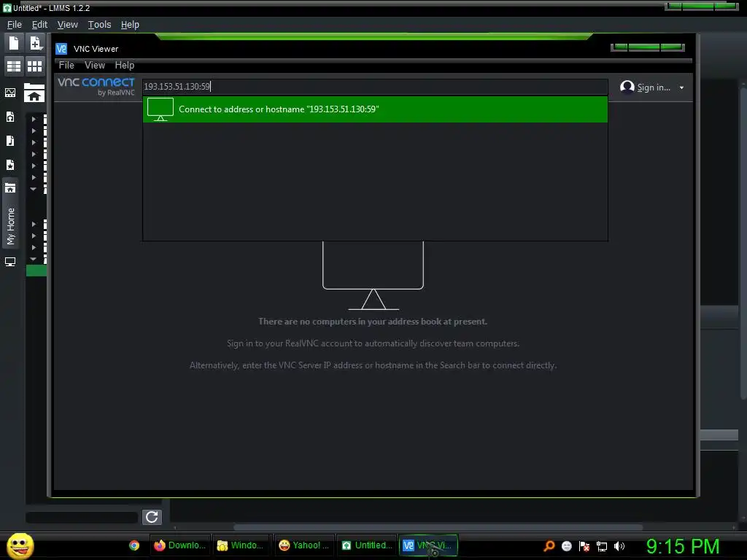747x560 pixels.
Task: Select Connect to address "193.153.51.130:59" suggestion
Action: [375, 109]
